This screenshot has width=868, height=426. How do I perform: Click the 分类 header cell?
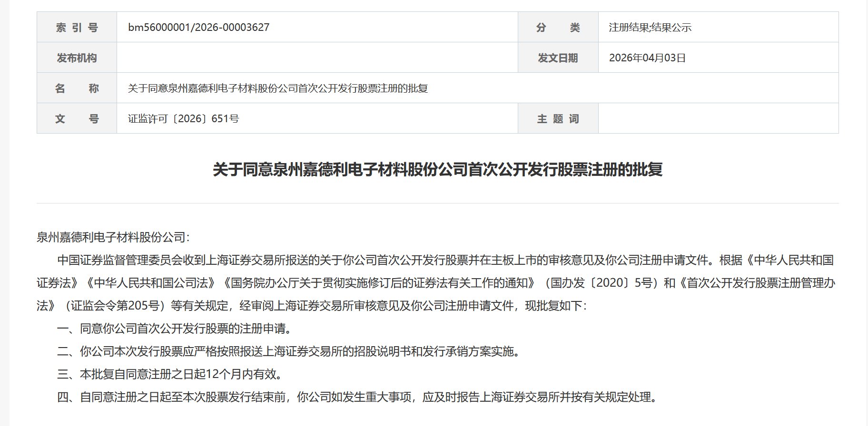558,28
